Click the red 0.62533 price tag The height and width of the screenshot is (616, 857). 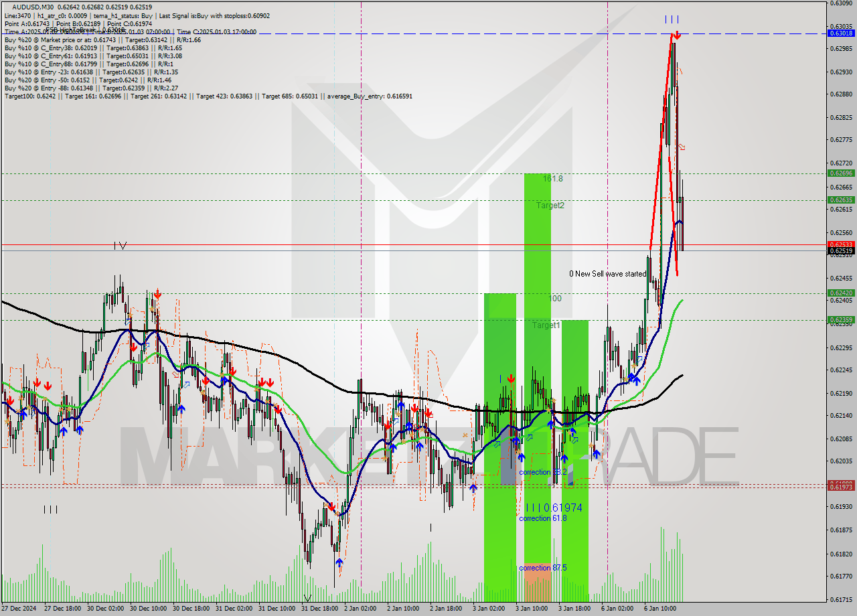(x=841, y=244)
